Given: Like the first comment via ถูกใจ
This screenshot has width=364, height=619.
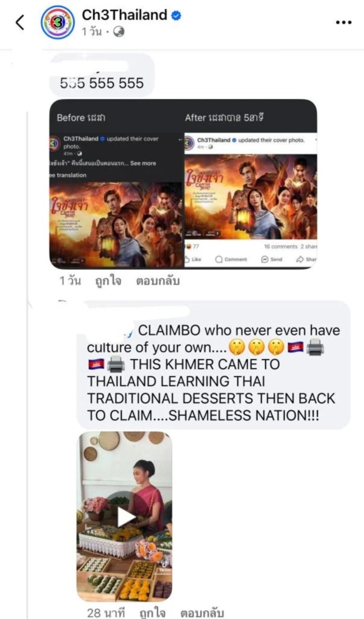Looking at the screenshot, I should pos(108,281).
